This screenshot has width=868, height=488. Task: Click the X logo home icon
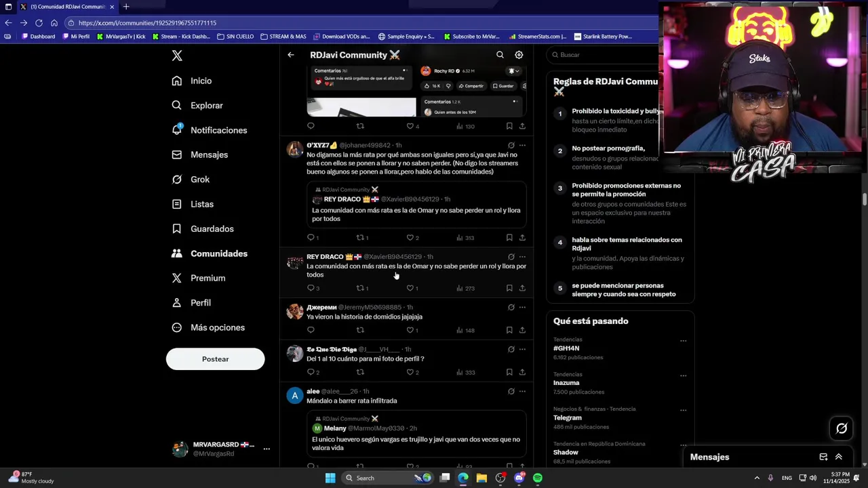coord(177,56)
